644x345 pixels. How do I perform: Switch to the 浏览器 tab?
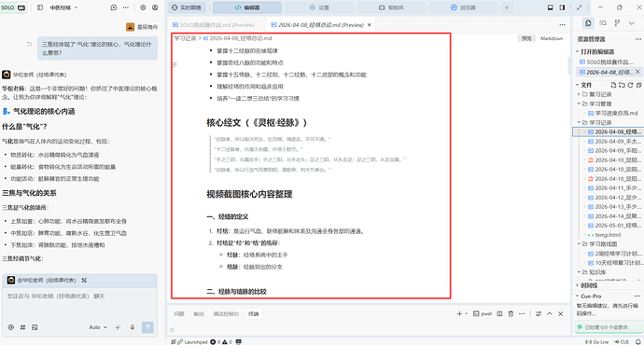(x=463, y=7)
